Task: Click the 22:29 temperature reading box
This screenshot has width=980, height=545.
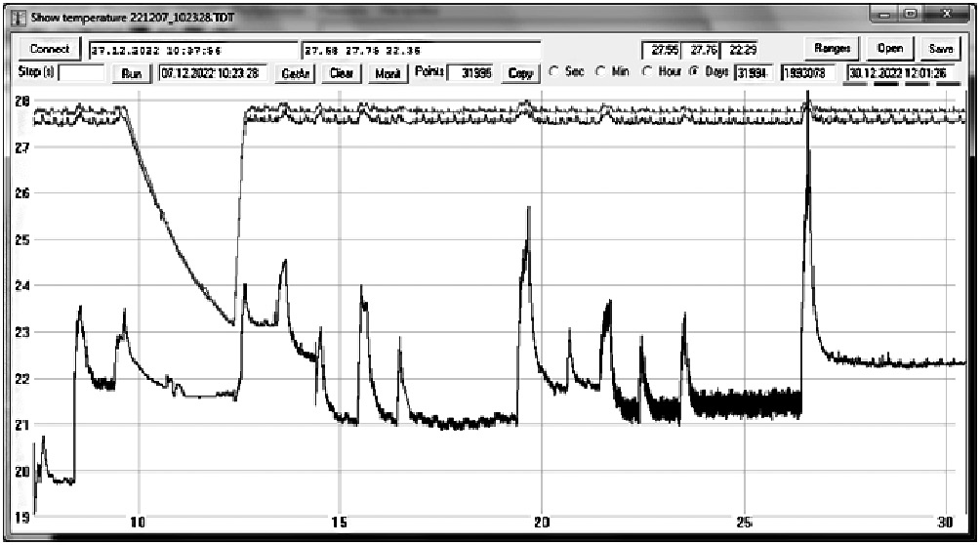Action: (745, 50)
